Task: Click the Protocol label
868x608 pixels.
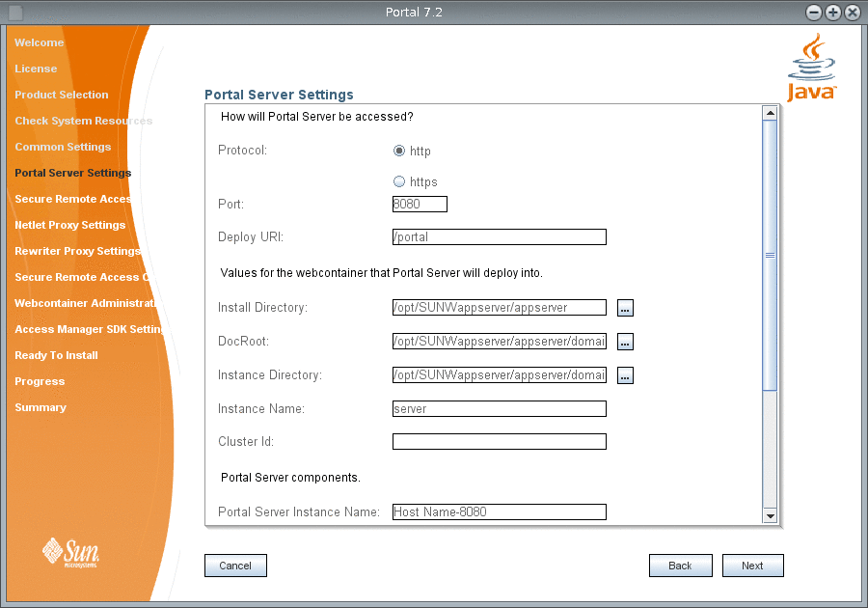Action: [242, 150]
